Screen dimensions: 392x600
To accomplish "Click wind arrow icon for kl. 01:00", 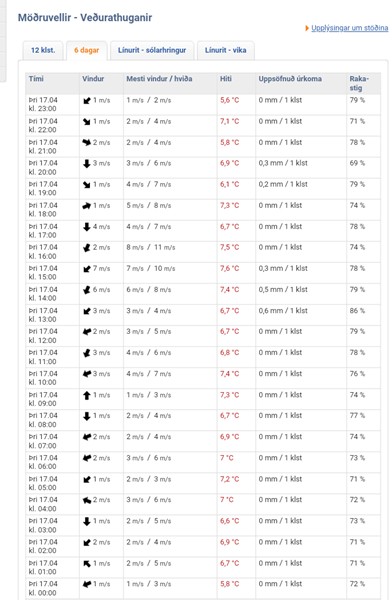I will click(87, 564).
